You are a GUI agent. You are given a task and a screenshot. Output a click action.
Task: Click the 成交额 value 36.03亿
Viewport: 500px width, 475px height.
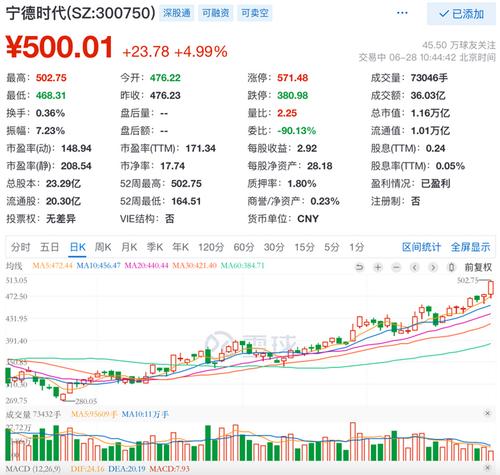428,96
